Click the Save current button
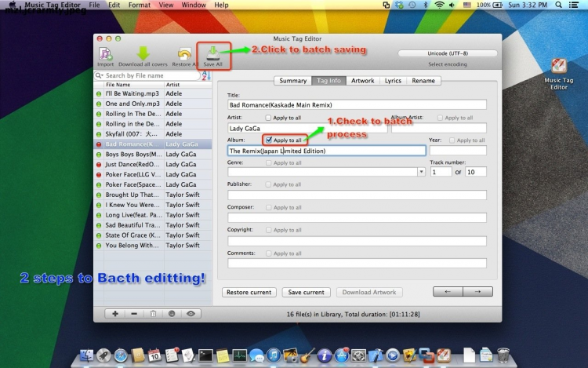The width and height of the screenshot is (588, 368). click(306, 292)
